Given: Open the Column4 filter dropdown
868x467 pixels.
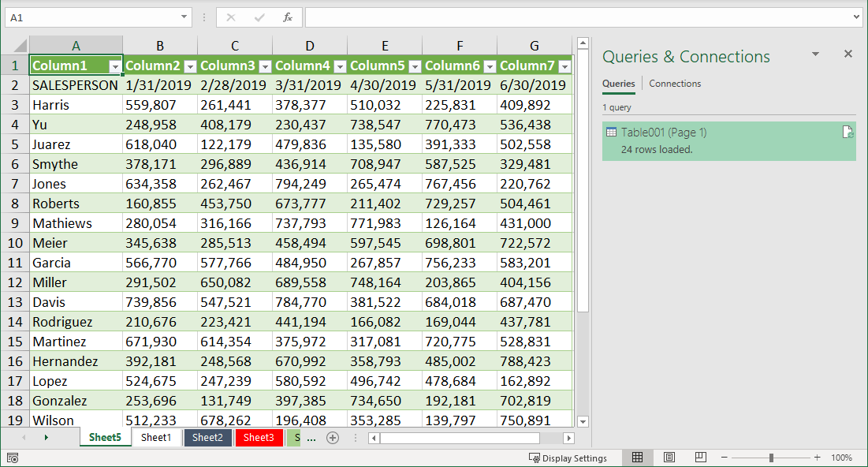Looking at the screenshot, I should click(x=340, y=66).
